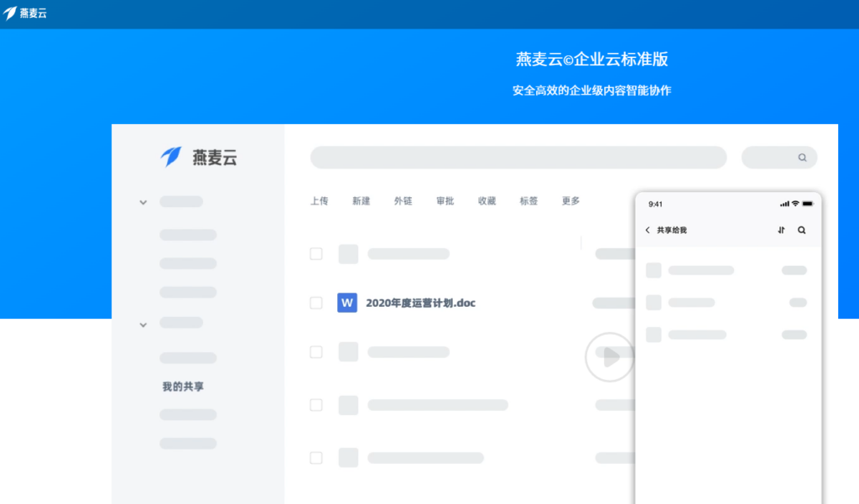Screen dimensions: 859x504
Task: Select the 新建 toolbar item
Action: pos(361,201)
